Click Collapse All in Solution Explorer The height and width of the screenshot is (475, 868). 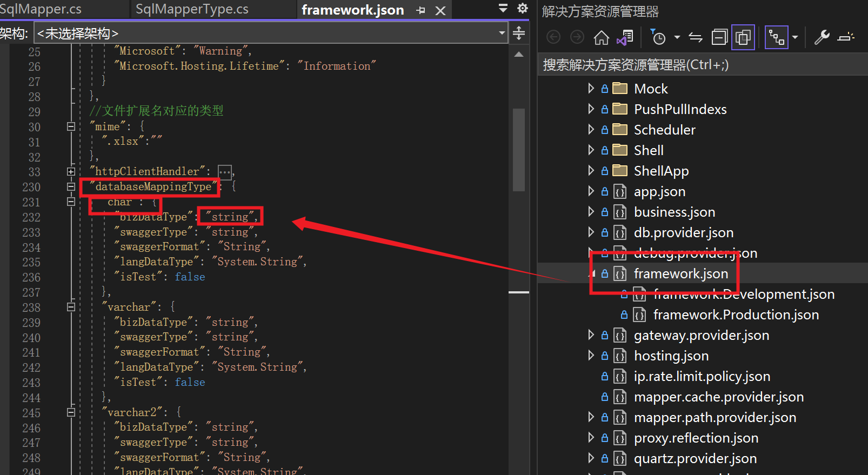point(719,37)
